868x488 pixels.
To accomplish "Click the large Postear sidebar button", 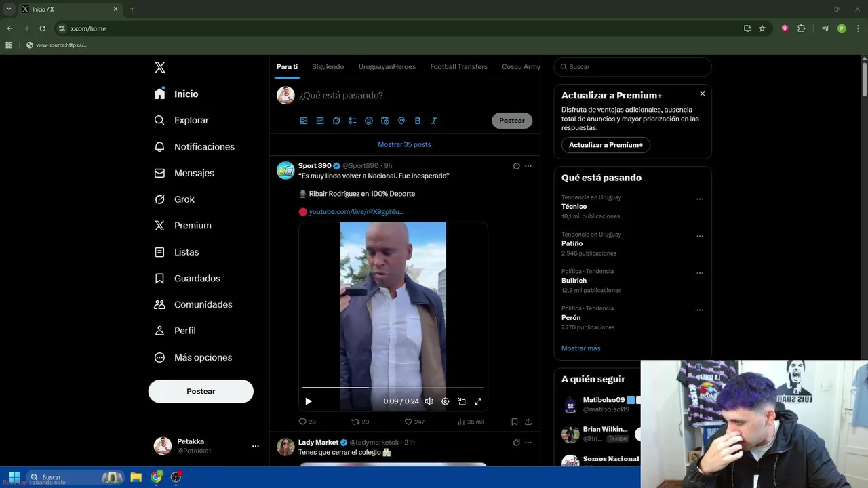I will pyautogui.click(x=201, y=391).
